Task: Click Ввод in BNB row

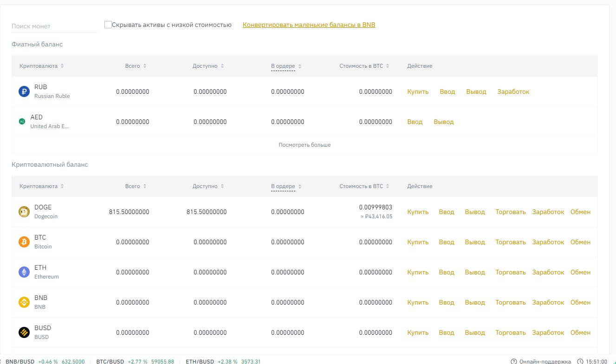Action: pos(447,302)
